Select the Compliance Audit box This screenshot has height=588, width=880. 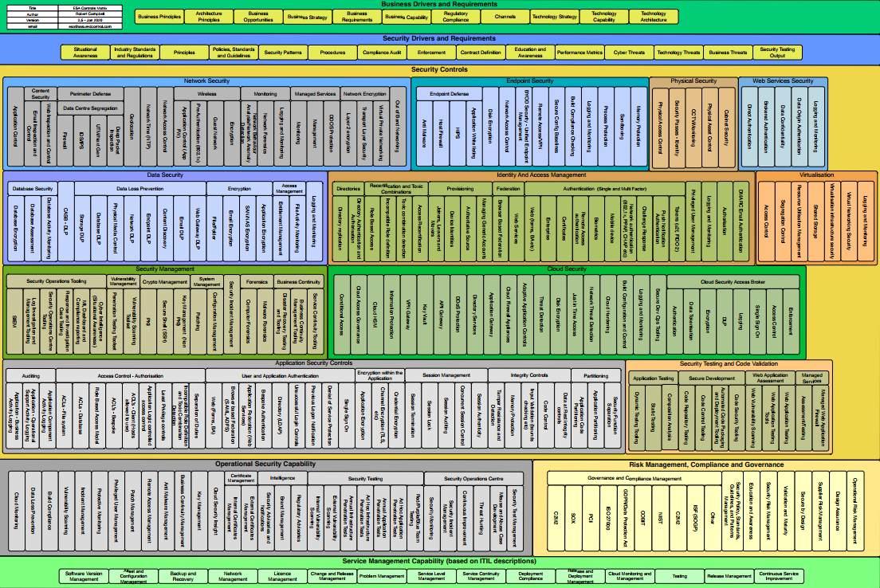pos(382,53)
